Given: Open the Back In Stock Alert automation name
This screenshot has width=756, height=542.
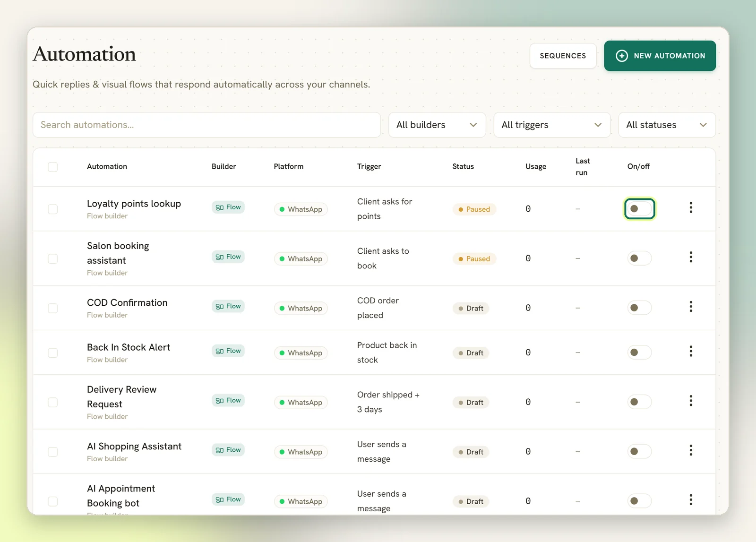Looking at the screenshot, I should pyautogui.click(x=129, y=347).
